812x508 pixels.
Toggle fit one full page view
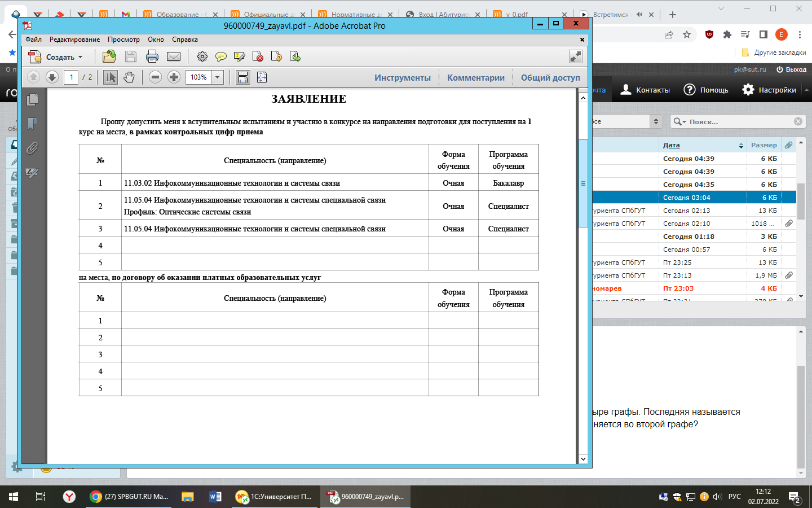point(262,77)
